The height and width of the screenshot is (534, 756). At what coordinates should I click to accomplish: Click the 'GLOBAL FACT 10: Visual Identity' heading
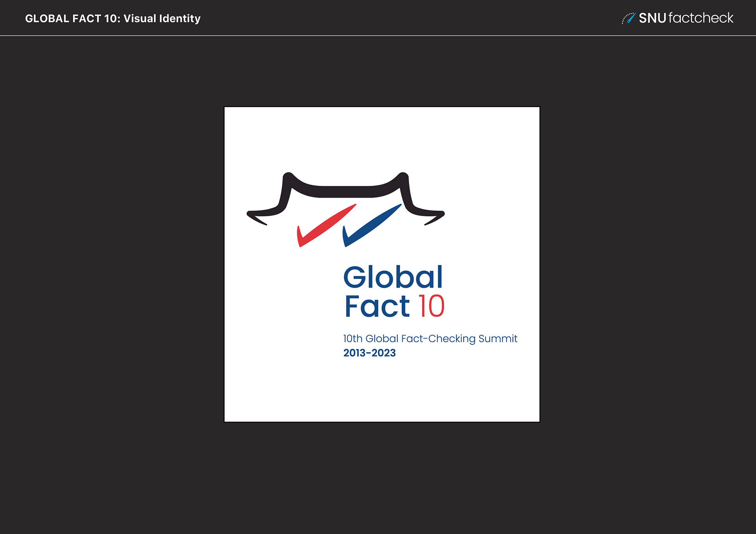[113, 18]
